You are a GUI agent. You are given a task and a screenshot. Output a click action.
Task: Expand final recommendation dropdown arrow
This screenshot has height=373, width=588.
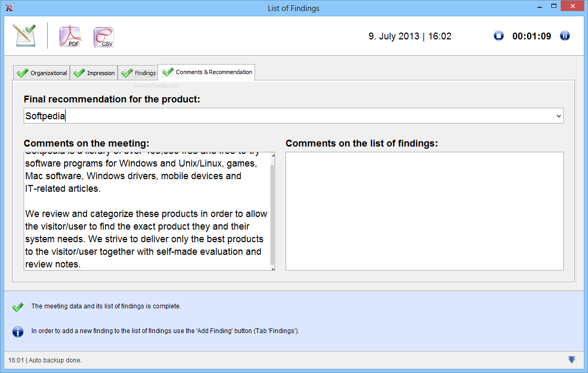tap(559, 116)
